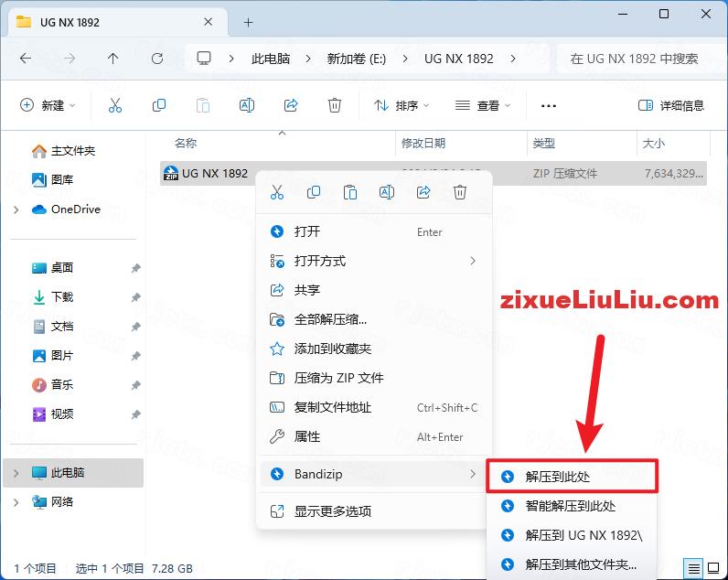Toggle the 详细信息 details pane
The width and height of the screenshot is (728, 580).
pyautogui.click(x=671, y=105)
